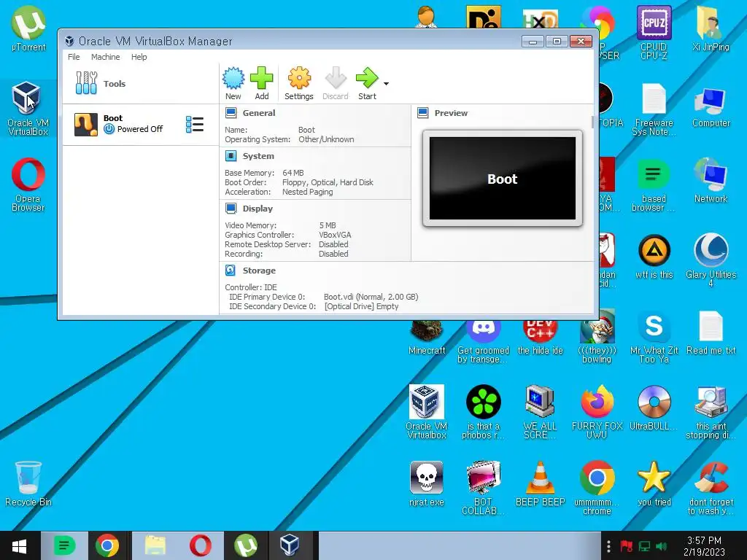747x560 pixels.
Task: Click the Optical Drive Empty entry
Action: (x=361, y=306)
